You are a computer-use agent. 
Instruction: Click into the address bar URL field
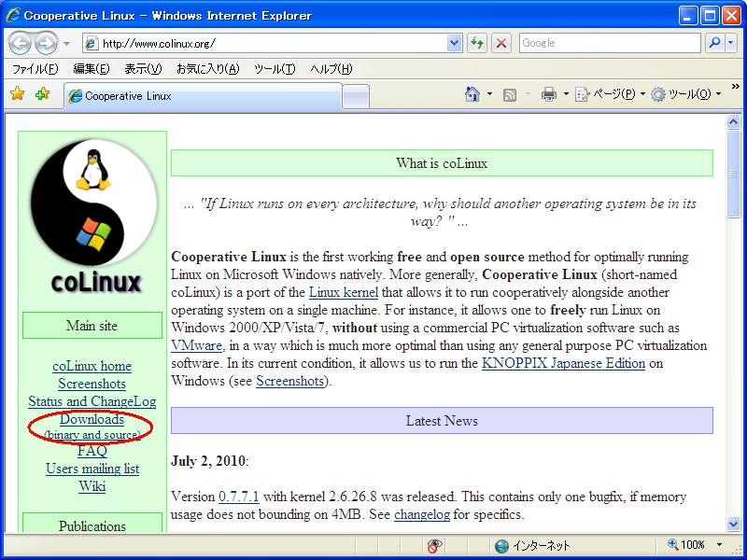(273, 43)
